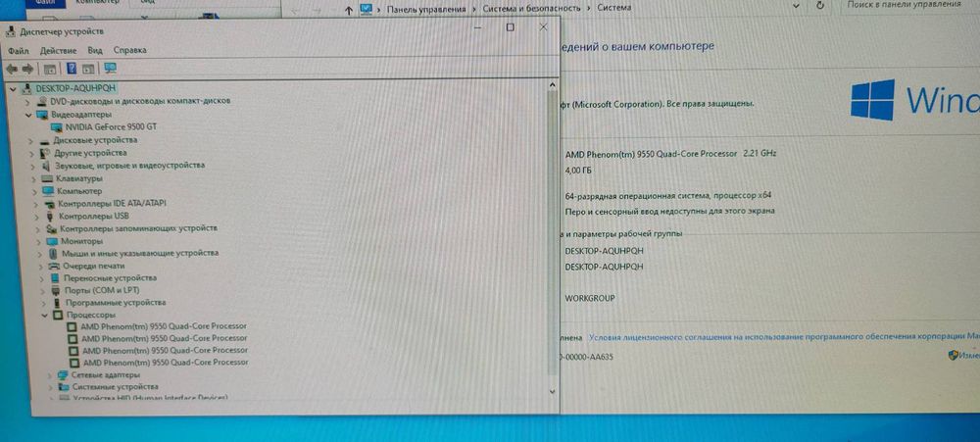Screen dimensions: 980x442
Task: Refresh the Control Panel window
Action: (820, 6)
